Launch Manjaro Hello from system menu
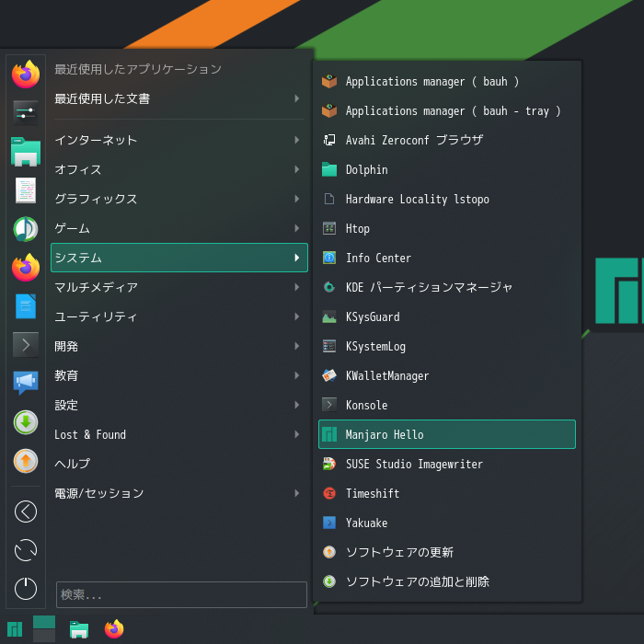Image resolution: width=644 pixels, height=644 pixels. 447,434
